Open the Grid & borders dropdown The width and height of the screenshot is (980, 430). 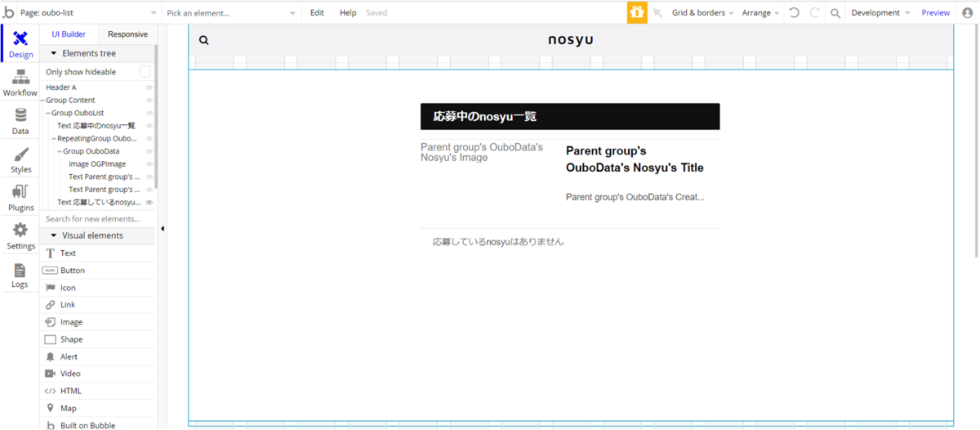702,13
